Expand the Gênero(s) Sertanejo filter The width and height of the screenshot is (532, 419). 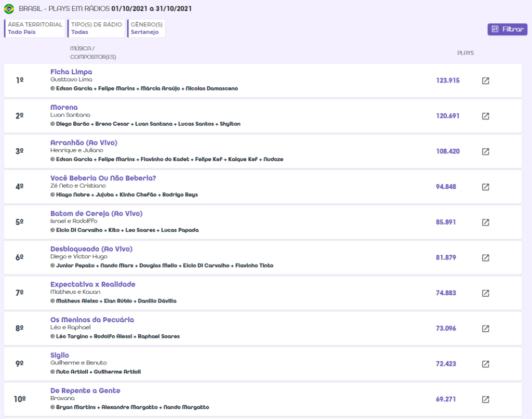[x=146, y=28]
